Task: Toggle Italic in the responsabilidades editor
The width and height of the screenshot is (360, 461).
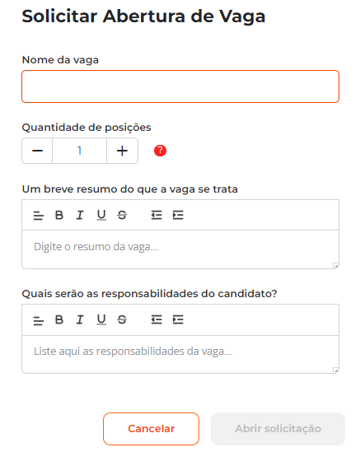Action: tap(80, 320)
